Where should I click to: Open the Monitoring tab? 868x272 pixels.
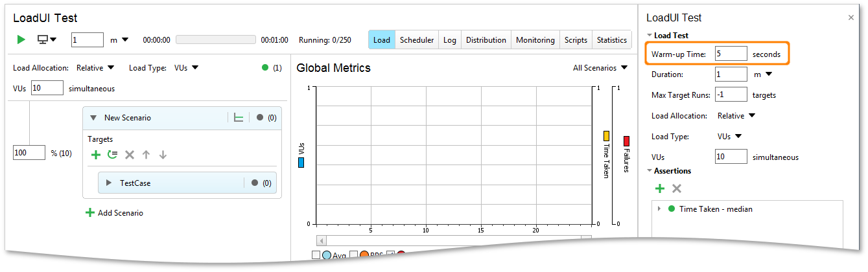pos(535,40)
